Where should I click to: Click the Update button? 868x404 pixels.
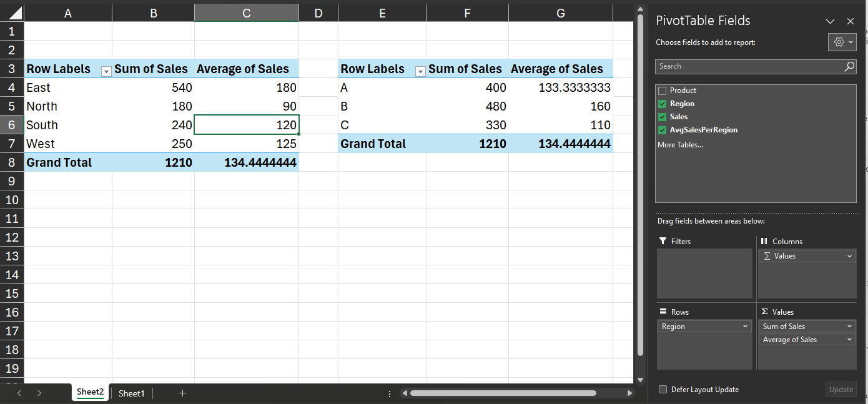[x=841, y=390]
